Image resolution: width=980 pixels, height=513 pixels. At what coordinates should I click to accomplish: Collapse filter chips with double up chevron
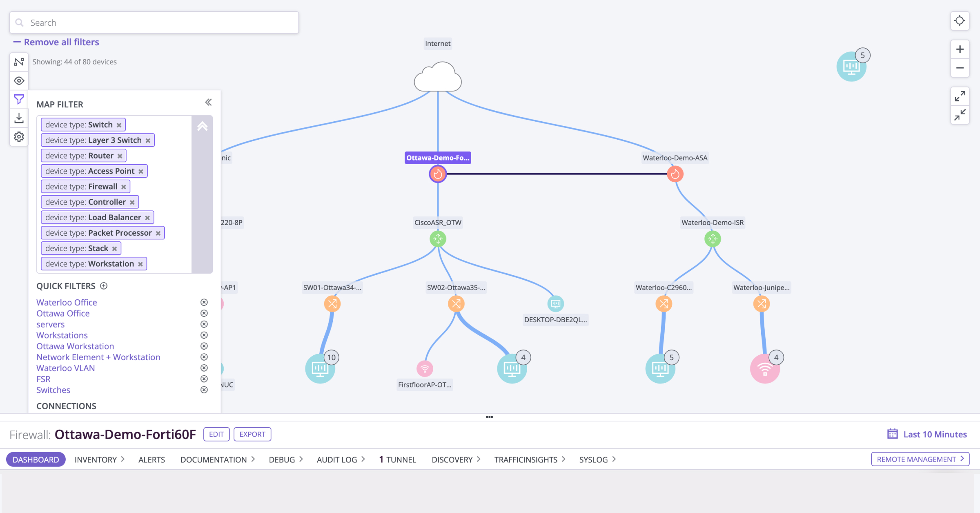202,126
